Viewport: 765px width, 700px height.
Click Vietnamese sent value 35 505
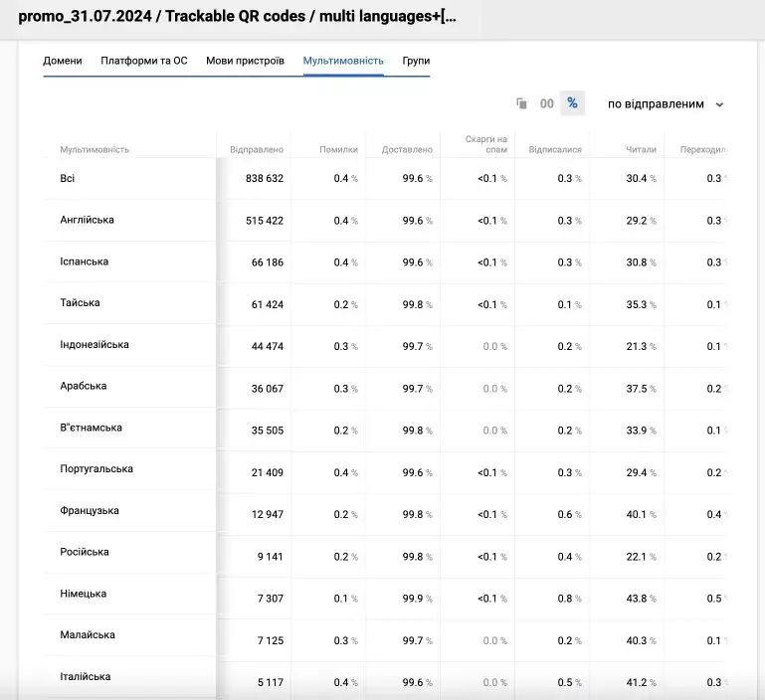tap(268, 431)
